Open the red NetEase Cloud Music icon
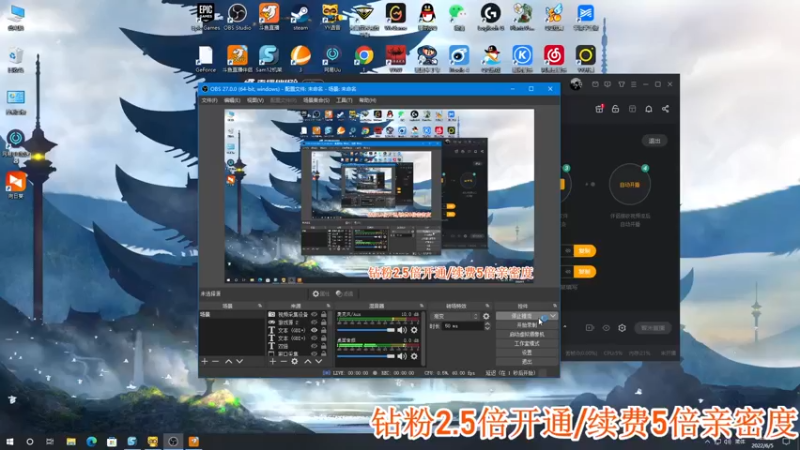800x450 pixels. coord(554,57)
